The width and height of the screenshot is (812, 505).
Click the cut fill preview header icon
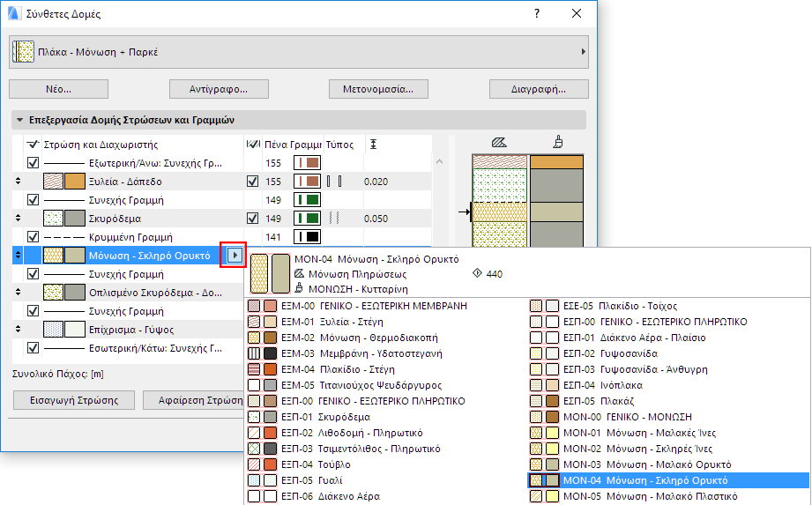pyautogui.click(x=499, y=142)
